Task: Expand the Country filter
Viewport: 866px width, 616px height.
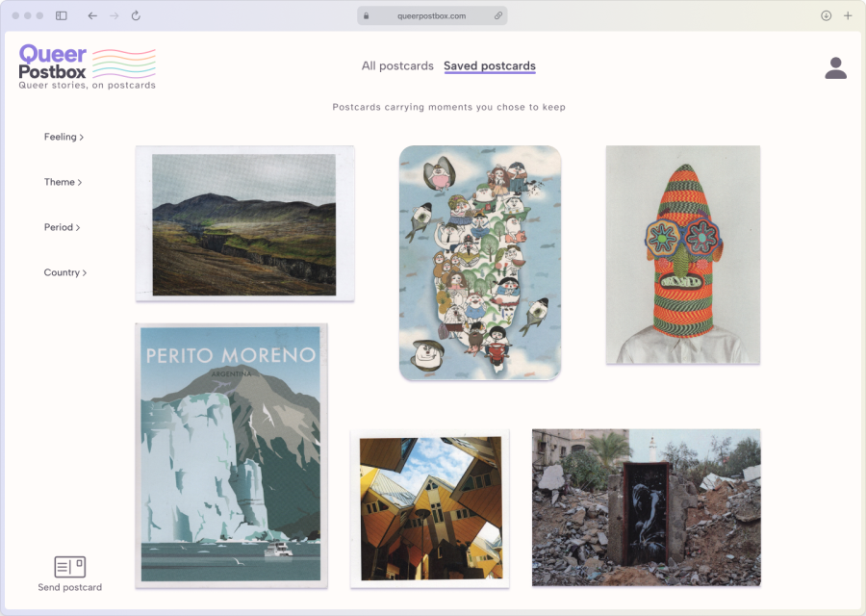Action: [x=65, y=273]
